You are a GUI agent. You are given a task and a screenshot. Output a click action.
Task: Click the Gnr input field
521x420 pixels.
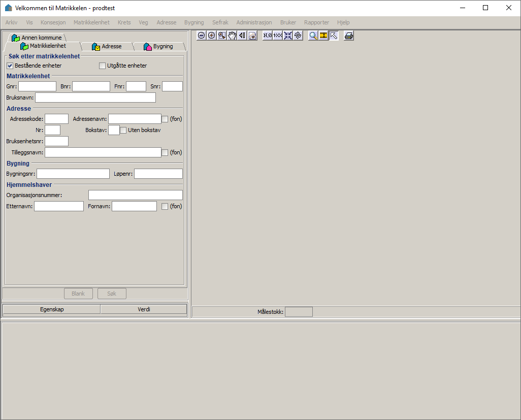point(37,86)
